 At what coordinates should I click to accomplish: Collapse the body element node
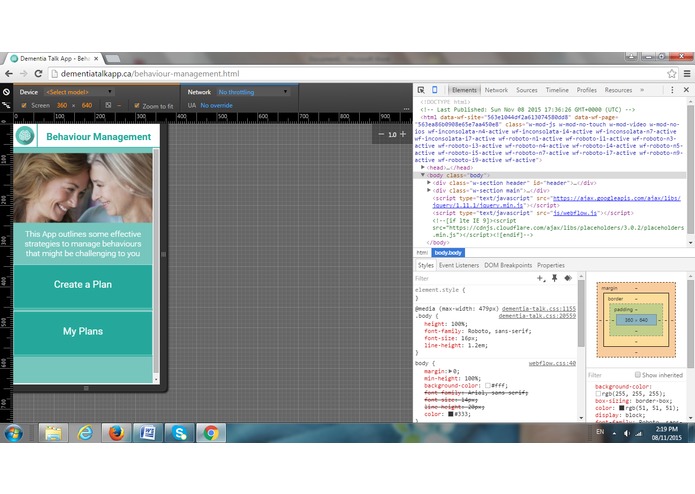pos(423,175)
